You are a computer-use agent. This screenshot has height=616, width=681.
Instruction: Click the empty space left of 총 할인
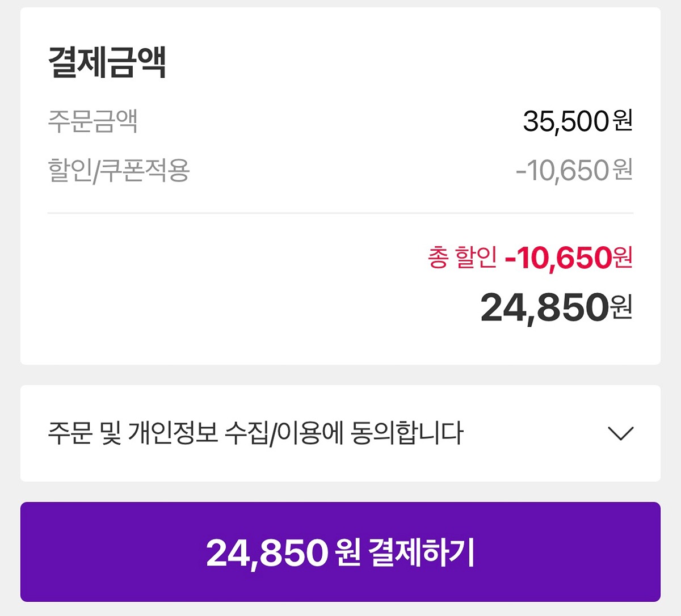pyautogui.click(x=227, y=284)
